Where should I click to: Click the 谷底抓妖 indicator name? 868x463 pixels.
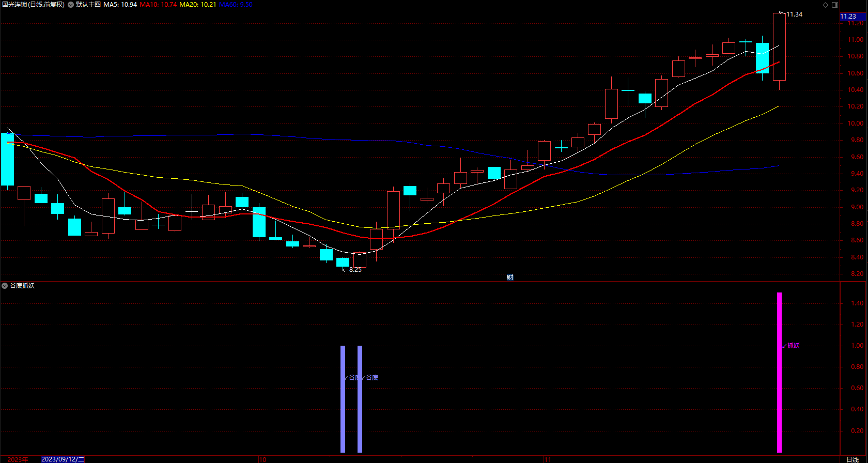(x=22, y=286)
